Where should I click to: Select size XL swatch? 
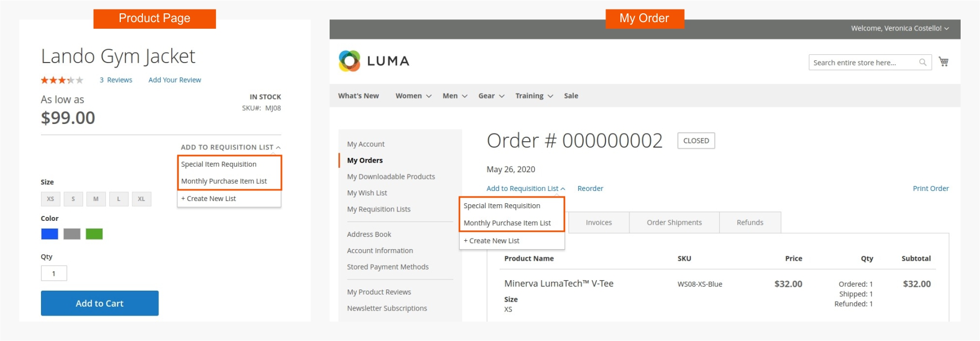[x=141, y=199]
